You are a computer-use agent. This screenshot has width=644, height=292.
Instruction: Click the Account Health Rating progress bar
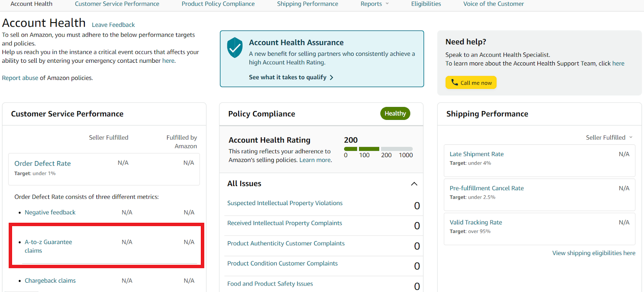pyautogui.click(x=378, y=149)
